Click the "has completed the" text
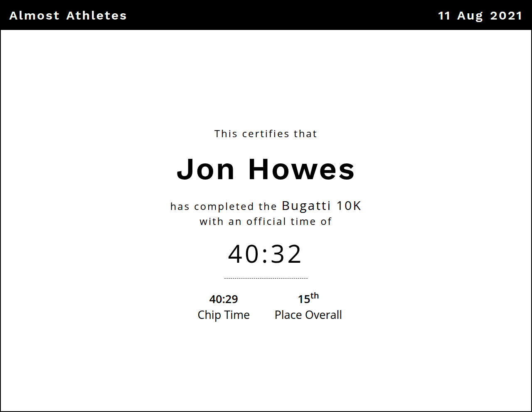The height and width of the screenshot is (412, 532). click(224, 207)
